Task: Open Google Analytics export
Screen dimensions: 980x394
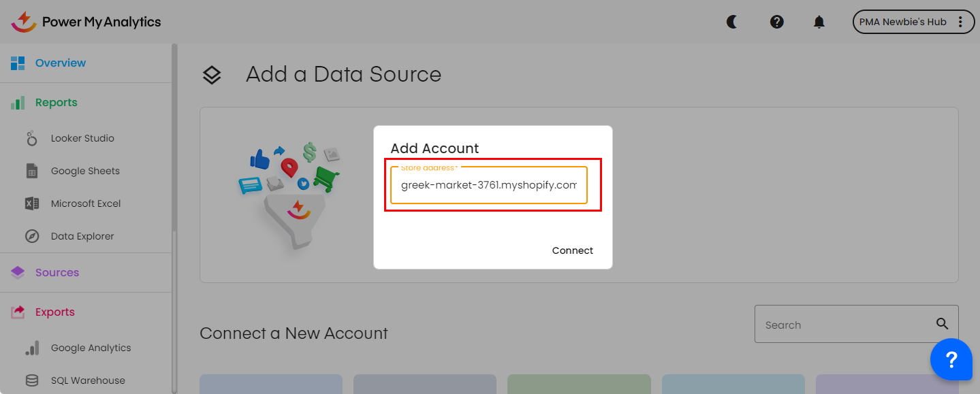Action: pyautogui.click(x=91, y=348)
